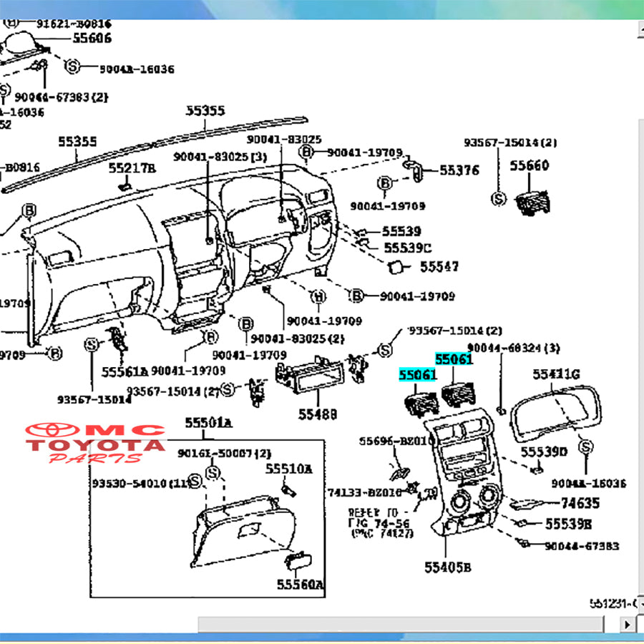The image size is (644, 644).
Task: Select the 90041-83025 (3) label
Action: point(220,157)
